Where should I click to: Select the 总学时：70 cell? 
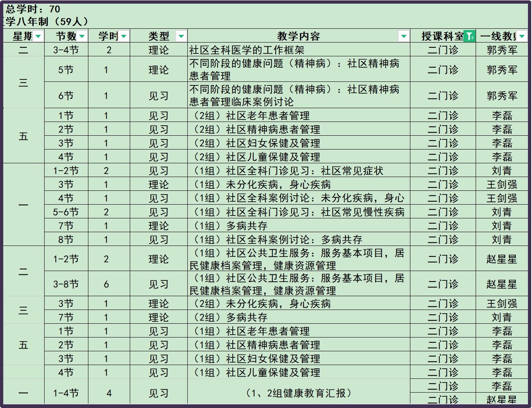pyautogui.click(x=33, y=9)
